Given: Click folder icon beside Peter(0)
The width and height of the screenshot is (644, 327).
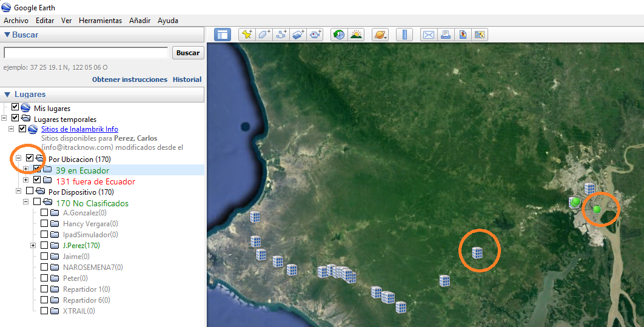Looking at the screenshot, I should click(55, 278).
